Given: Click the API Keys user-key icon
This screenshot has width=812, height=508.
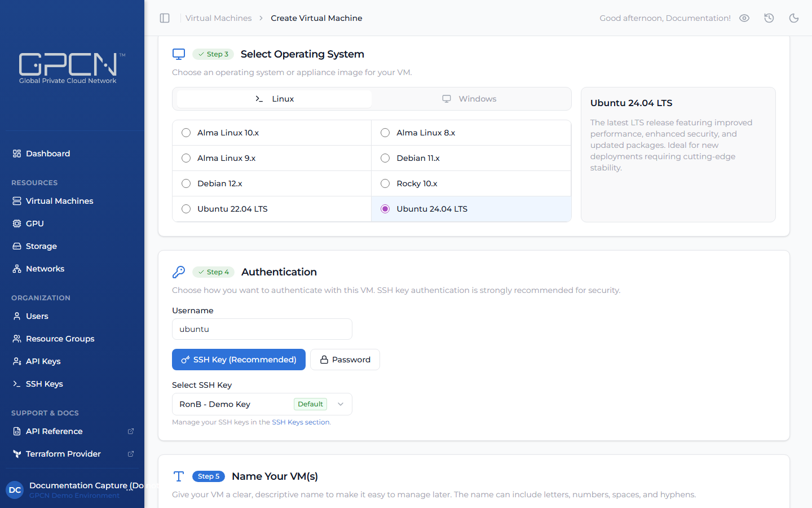Looking at the screenshot, I should click(17, 361).
